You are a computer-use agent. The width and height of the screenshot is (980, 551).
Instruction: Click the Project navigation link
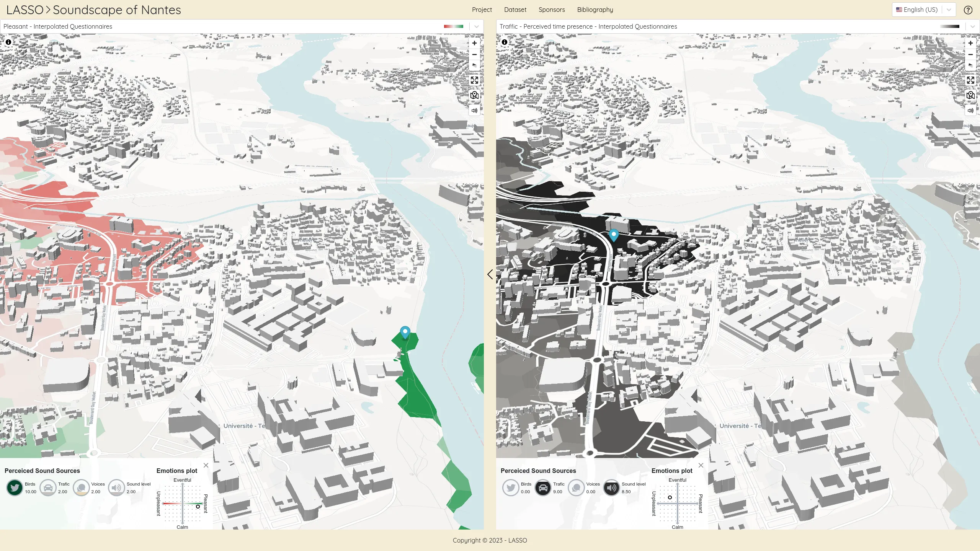[482, 10]
